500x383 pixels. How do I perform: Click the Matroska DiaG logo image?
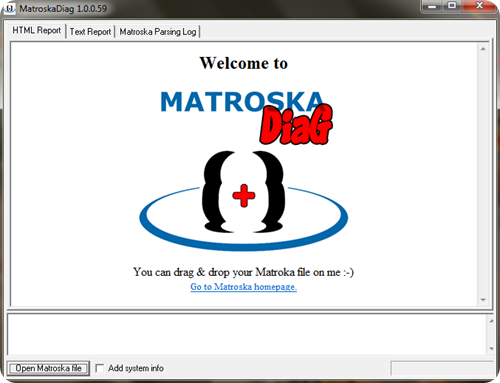pyautogui.click(x=246, y=117)
